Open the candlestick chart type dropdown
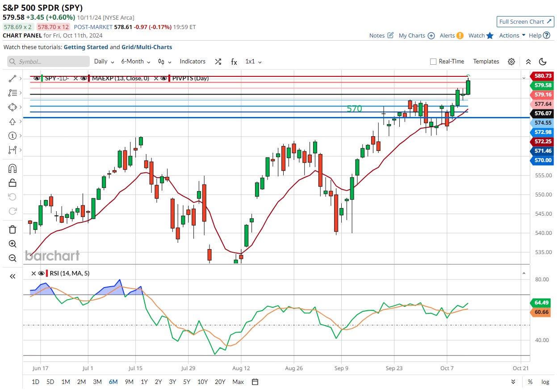Screen dimensions: 557x392 click(164, 62)
